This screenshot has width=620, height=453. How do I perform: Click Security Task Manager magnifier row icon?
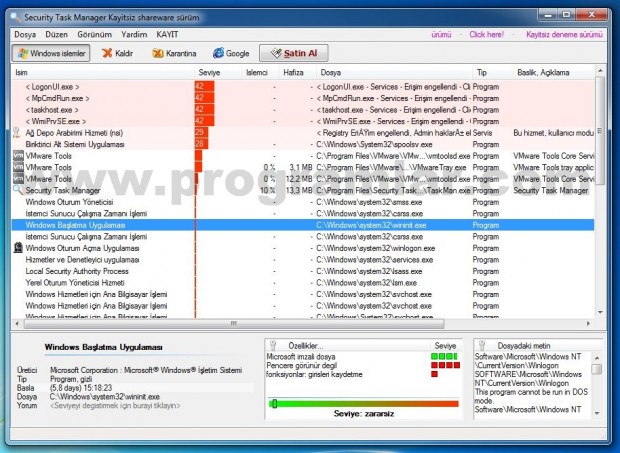[x=18, y=190]
